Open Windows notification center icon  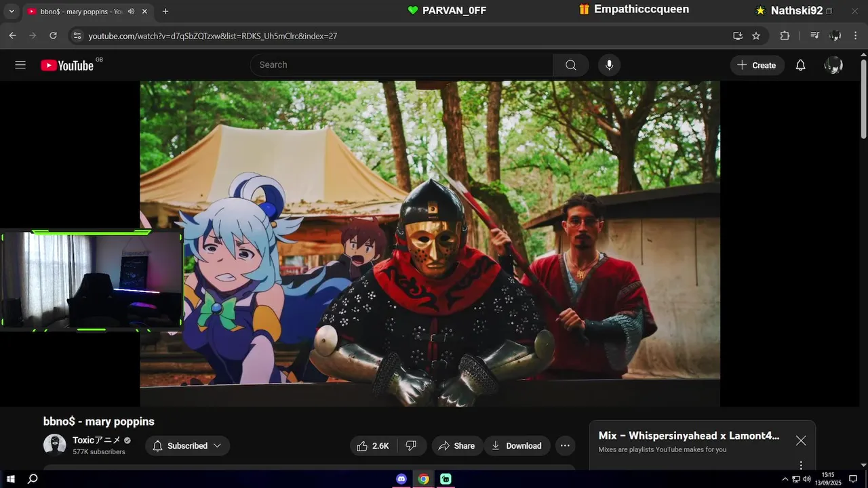[x=853, y=479]
